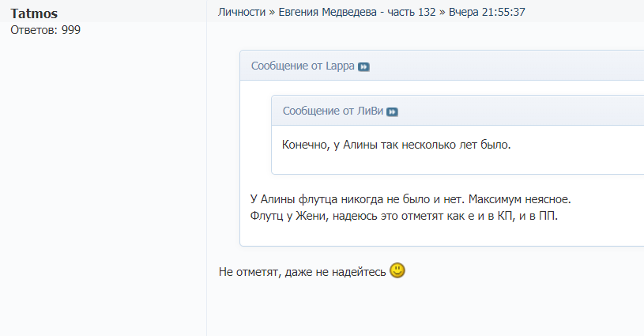Click the "Вчера 21:55:37" post timestamp
644x336 pixels.
click(487, 13)
